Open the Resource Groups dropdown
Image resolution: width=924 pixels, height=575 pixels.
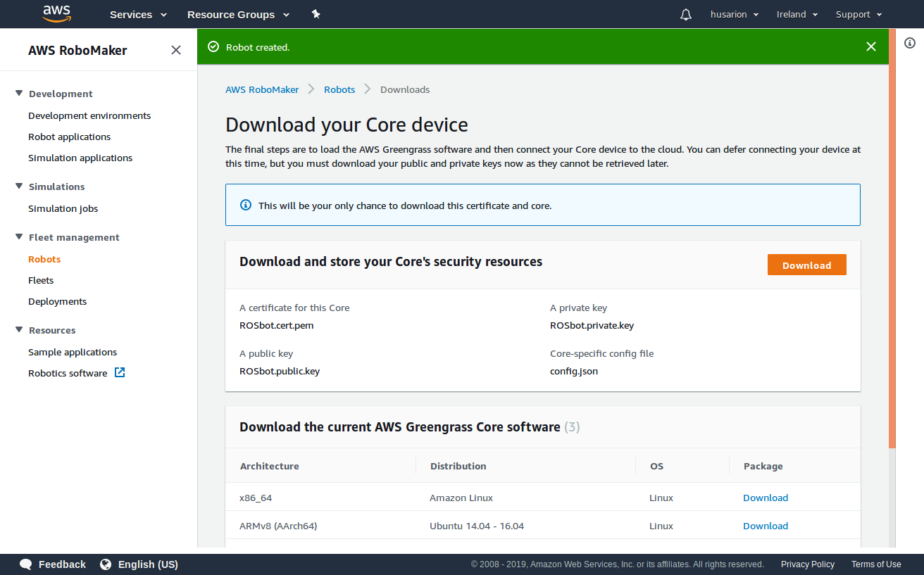tap(238, 14)
